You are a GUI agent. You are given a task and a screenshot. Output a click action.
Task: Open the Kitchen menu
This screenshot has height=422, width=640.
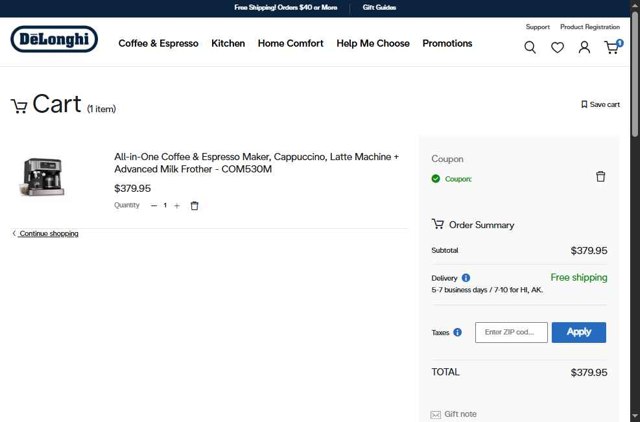coord(228,43)
